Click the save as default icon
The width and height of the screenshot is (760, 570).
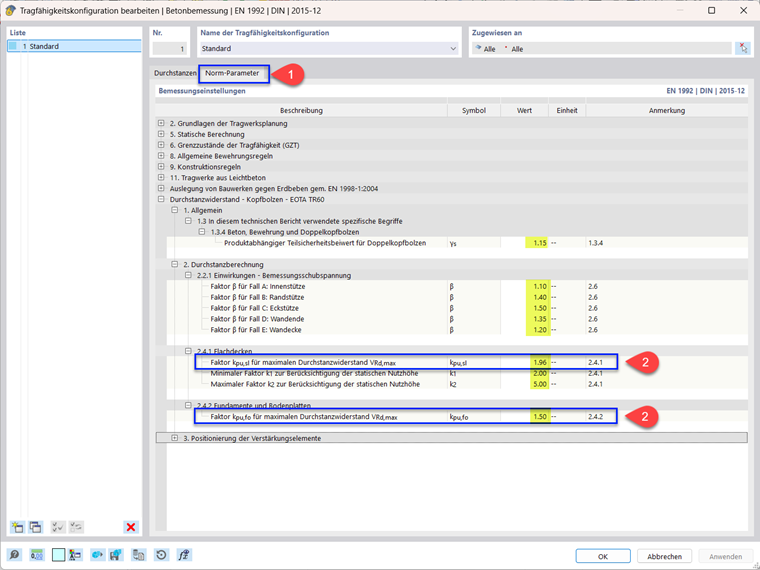115,555
